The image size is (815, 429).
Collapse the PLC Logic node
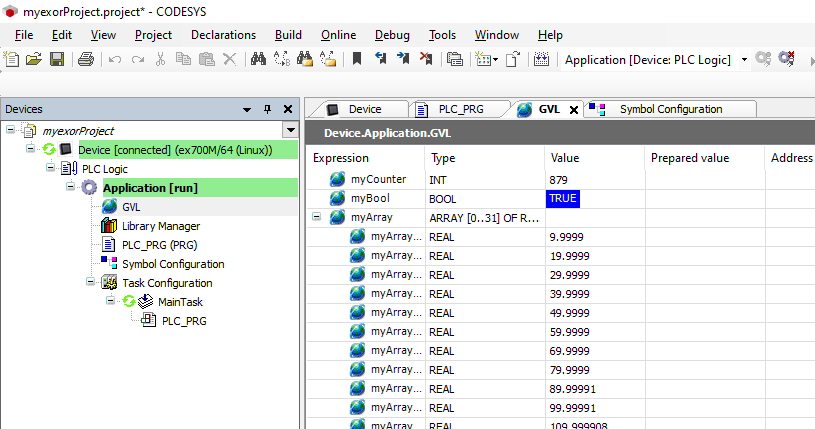(x=50, y=167)
